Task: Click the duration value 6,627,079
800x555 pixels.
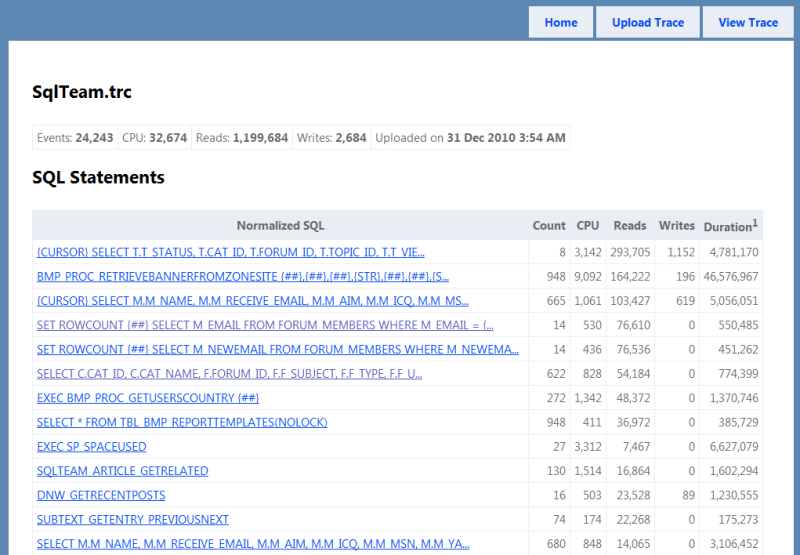Action: tap(734, 447)
